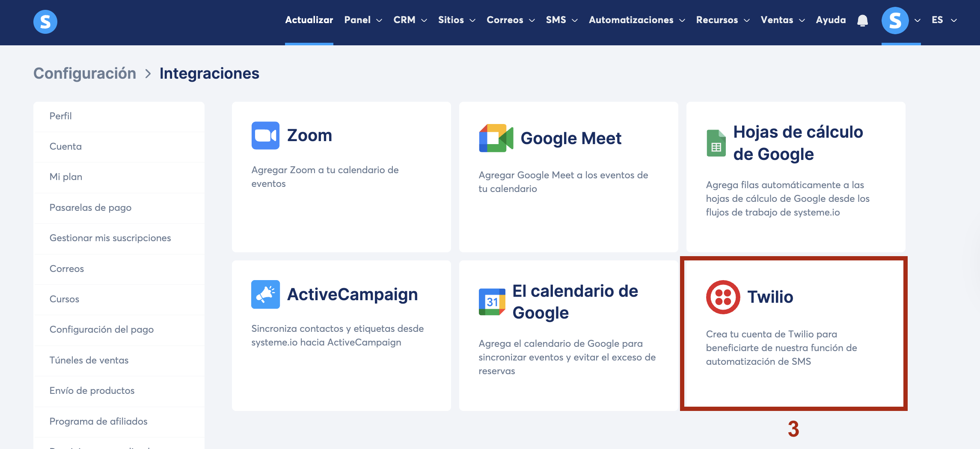The image size is (980, 449).
Task: Click the Integraciones breadcrumb heading
Action: pyautogui.click(x=209, y=74)
